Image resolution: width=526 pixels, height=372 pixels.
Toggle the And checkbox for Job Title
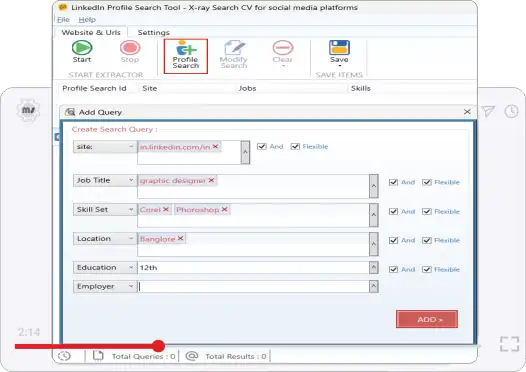tap(393, 182)
